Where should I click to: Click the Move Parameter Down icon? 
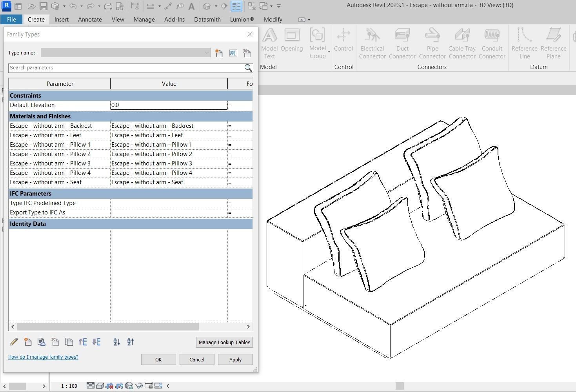pyautogui.click(x=96, y=342)
